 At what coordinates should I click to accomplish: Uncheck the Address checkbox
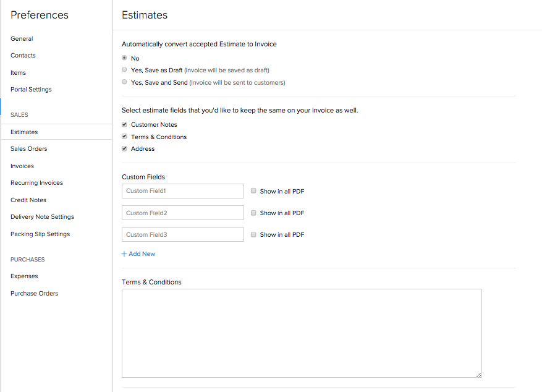[125, 148]
